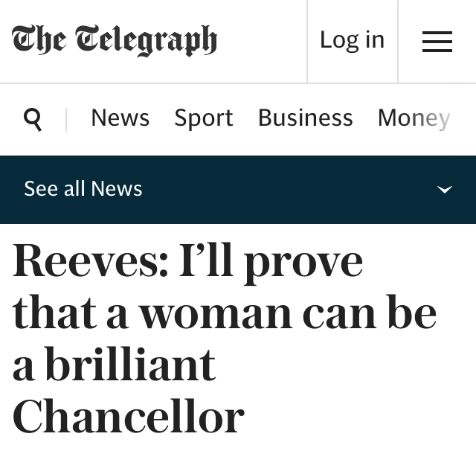
Task: Open the hamburger menu
Action: (x=437, y=41)
